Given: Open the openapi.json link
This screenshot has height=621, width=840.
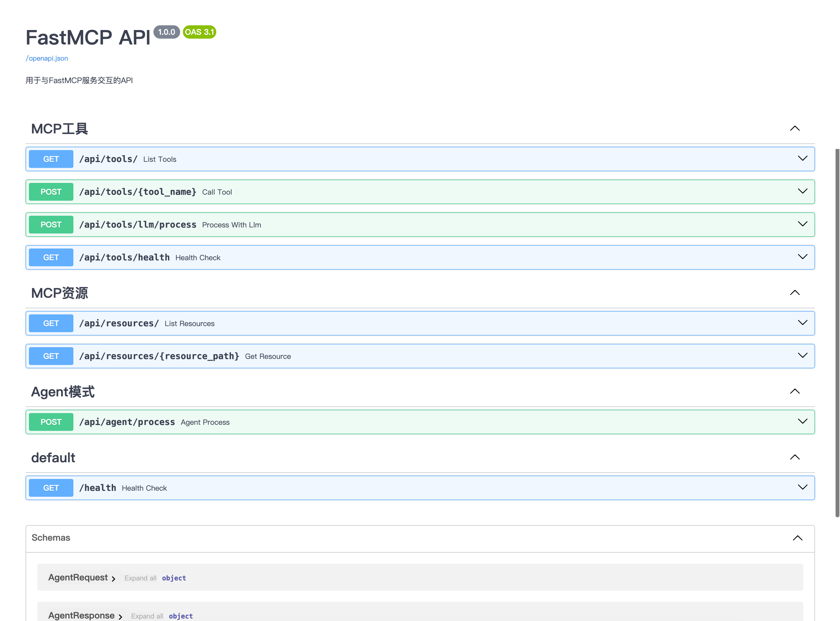Looking at the screenshot, I should (47, 58).
